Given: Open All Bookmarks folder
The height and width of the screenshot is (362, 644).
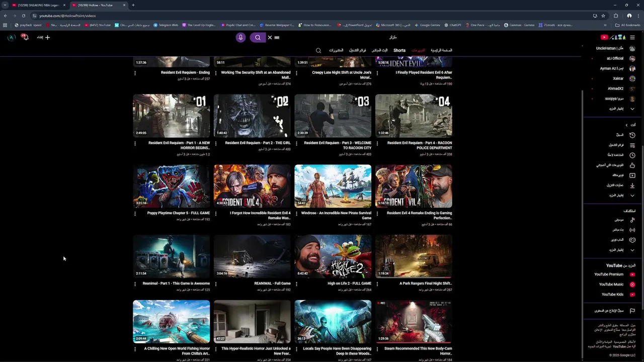Looking at the screenshot, I should coord(628,25).
